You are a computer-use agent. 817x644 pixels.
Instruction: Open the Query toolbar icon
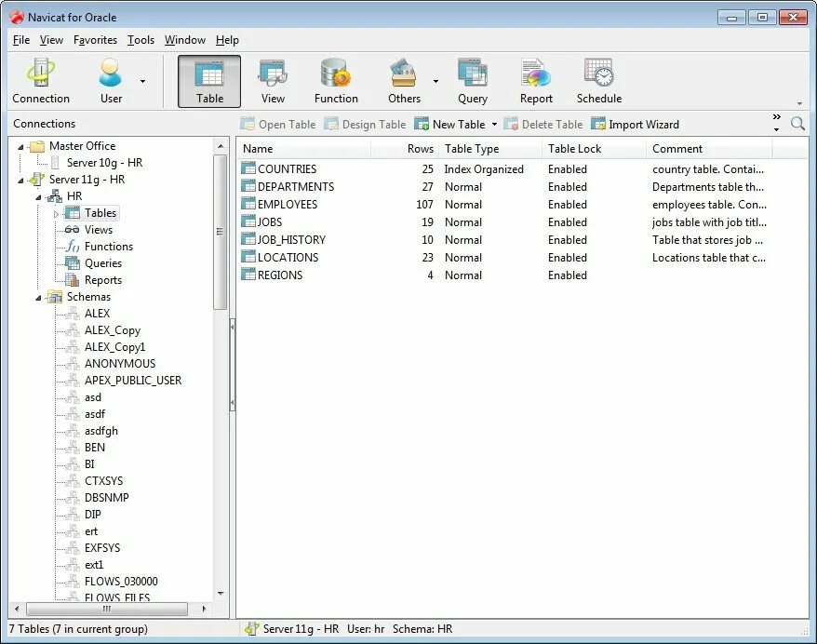pos(473,81)
